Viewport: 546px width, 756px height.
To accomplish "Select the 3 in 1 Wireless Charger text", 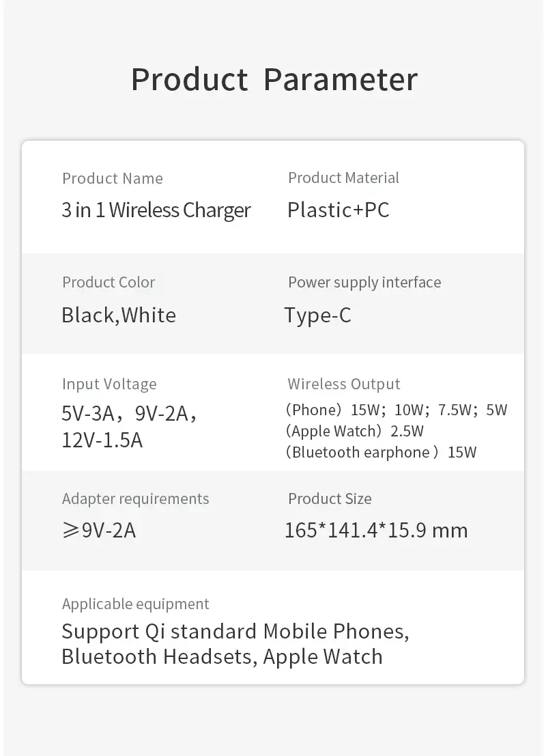I will pyautogui.click(x=156, y=210).
